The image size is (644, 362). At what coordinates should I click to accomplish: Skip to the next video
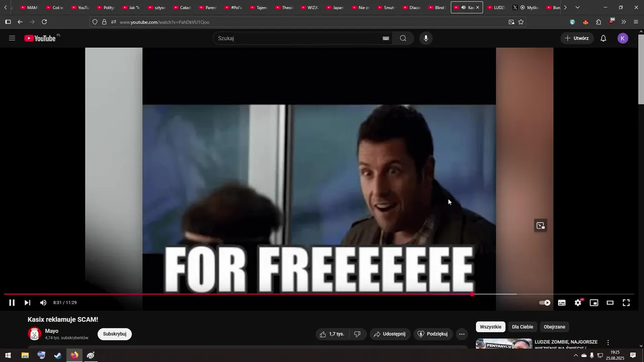28,303
